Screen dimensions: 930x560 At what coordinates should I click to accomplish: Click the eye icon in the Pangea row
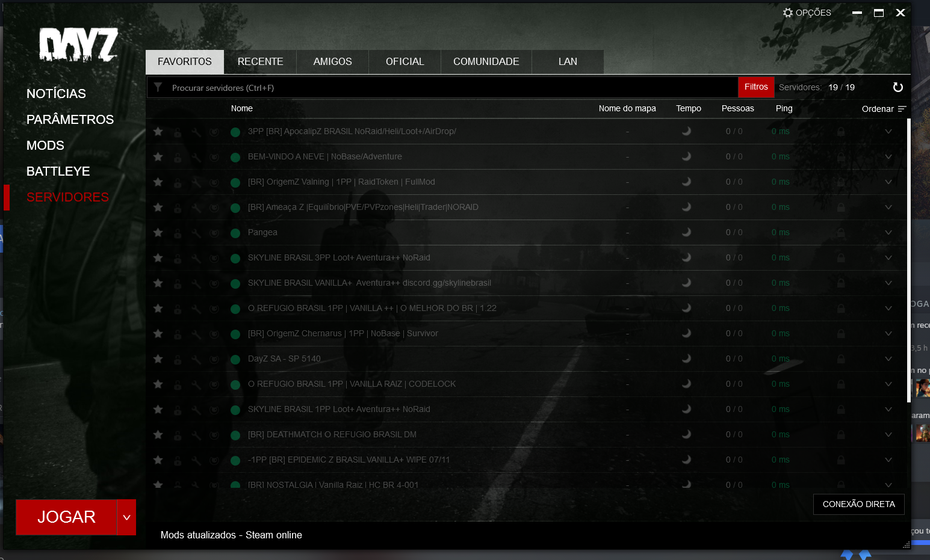click(214, 233)
